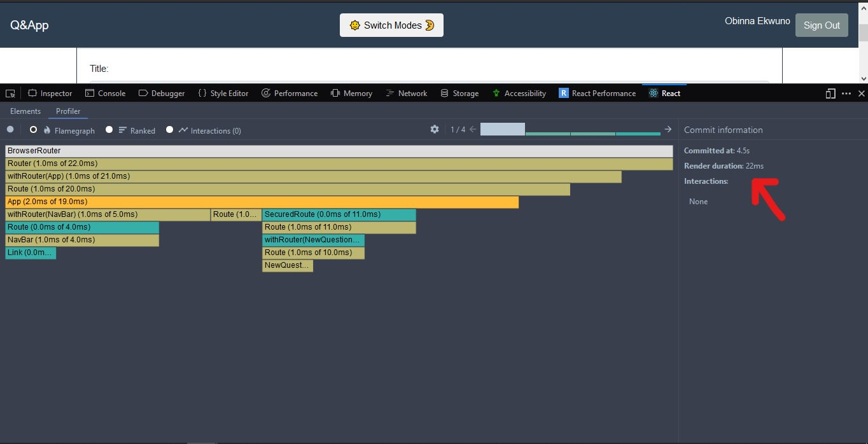This screenshot has width=868, height=444.
Task: Open the Memory tab
Action: 351,94
